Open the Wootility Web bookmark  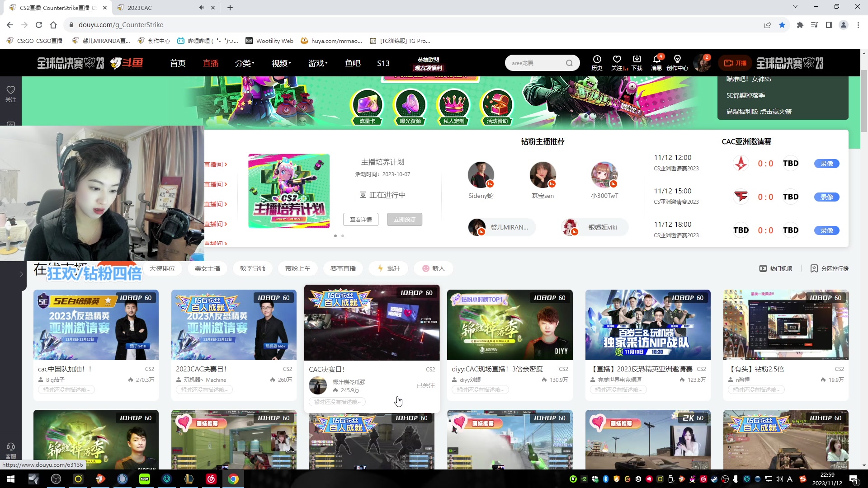pyautogui.click(x=269, y=41)
